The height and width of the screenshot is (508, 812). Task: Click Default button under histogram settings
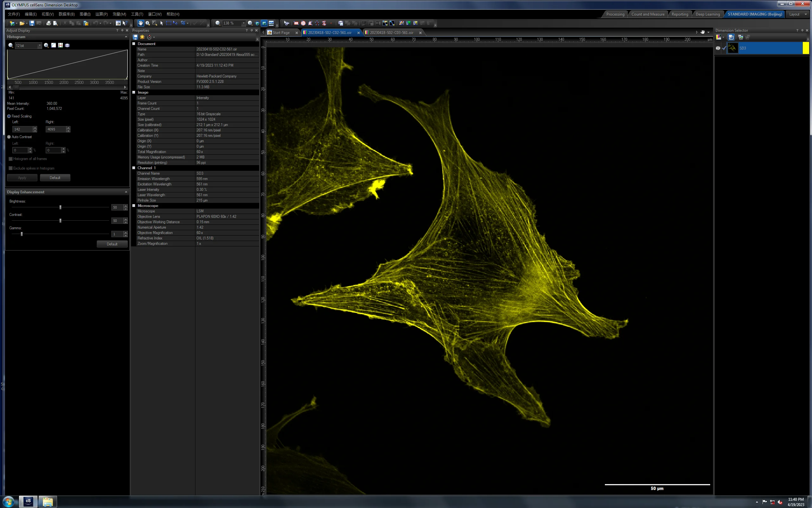coord(55,178)
